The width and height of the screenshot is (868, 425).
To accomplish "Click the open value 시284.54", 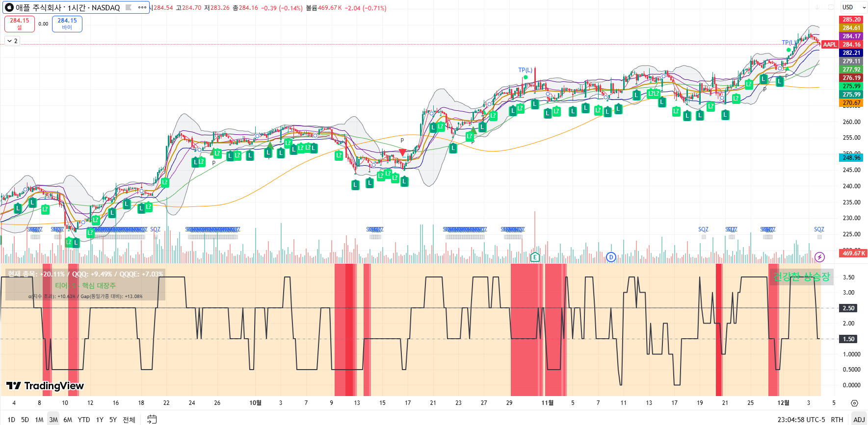I will click(162, 8).
